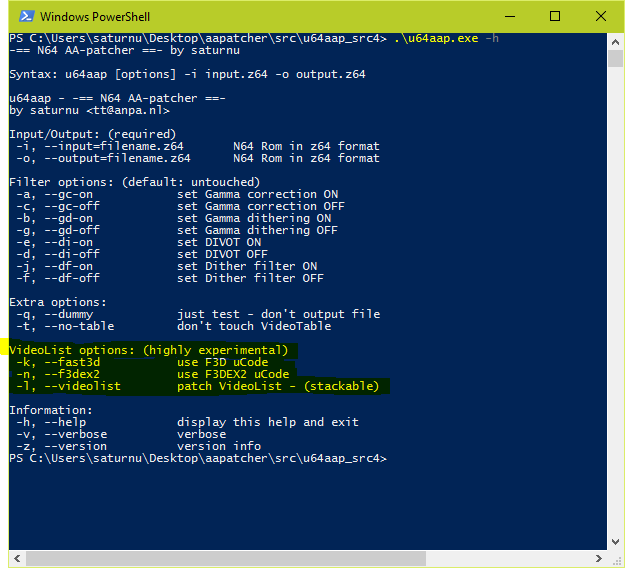Image resolution: width=625 pixels, height=568 pixels.
Task: Click the '--input=filename.z64' option text
Action: (114, 146)
